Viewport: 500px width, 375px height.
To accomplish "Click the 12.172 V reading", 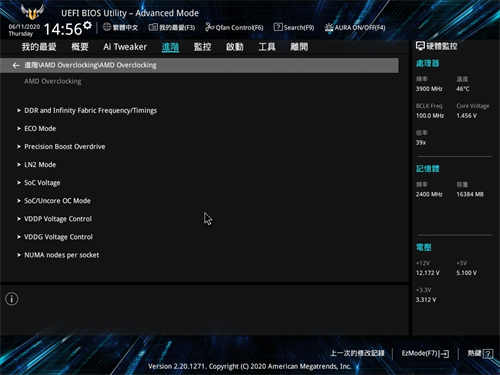I will click(x=428, y=273).
